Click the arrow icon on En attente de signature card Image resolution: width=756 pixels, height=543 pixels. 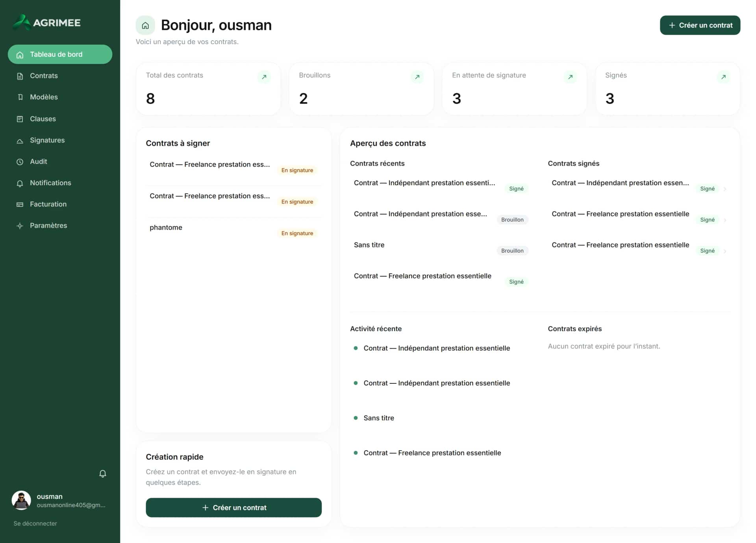pyautogui.click(x=570, y=77)
